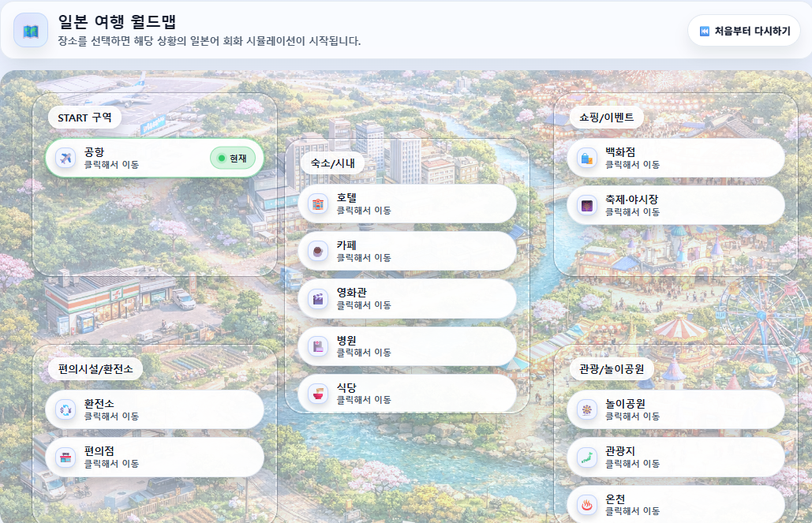Click the clapperboard icon for 영화관
This screenshot has height=523, width=812.
(x=318, y=298)
